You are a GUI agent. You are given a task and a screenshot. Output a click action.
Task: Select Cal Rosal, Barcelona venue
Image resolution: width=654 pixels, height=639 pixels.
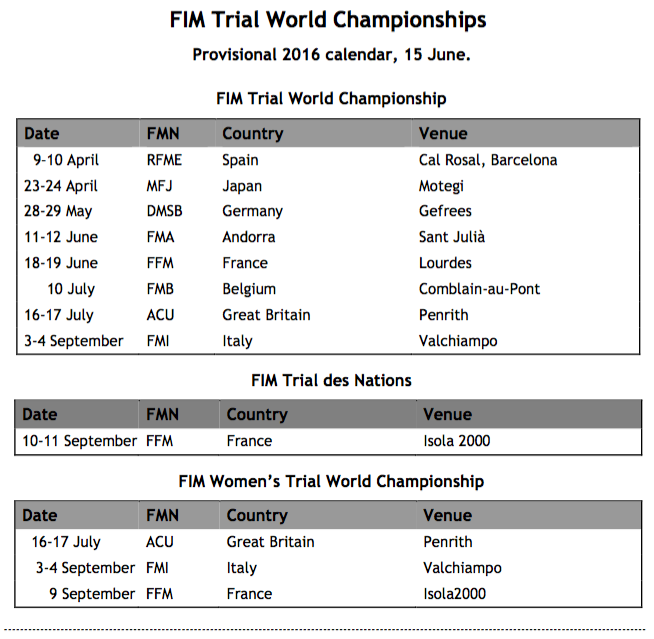[x=488, y=160]
